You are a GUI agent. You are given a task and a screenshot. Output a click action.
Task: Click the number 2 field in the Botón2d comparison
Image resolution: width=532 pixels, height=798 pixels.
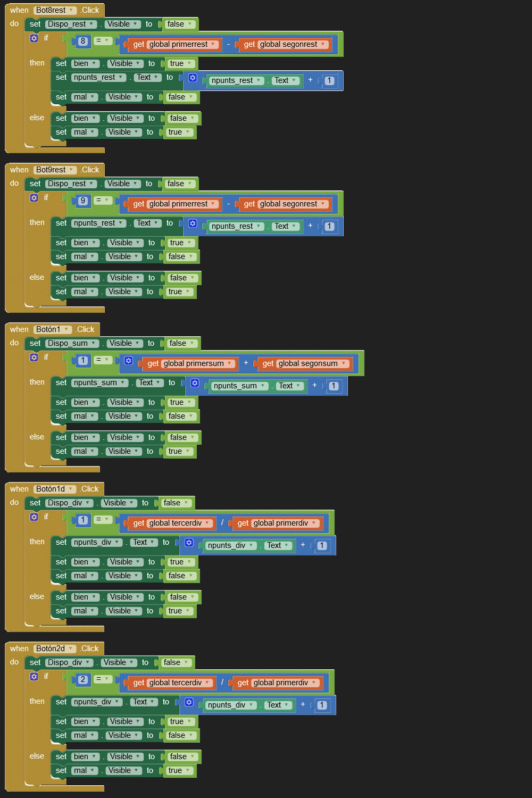click(x=83, y=679)
